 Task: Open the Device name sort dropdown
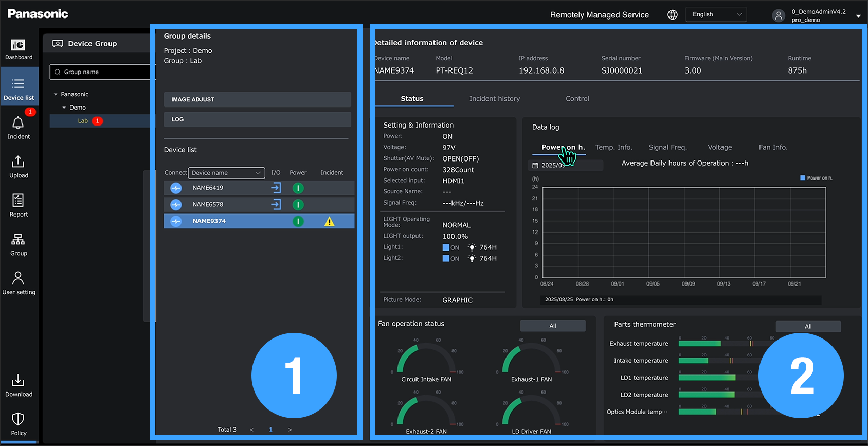pos(226,173)
